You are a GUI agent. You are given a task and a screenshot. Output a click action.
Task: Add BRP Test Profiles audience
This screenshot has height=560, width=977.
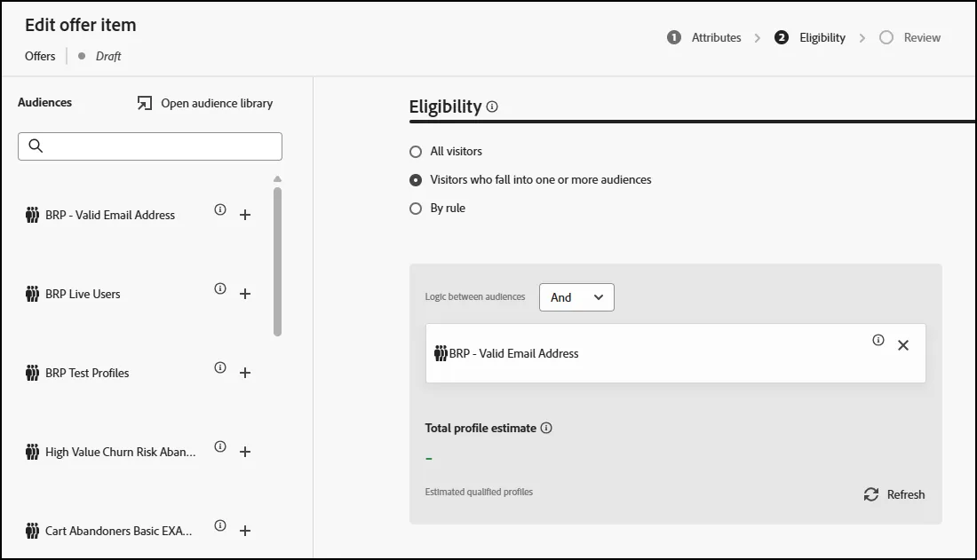click(245, 373)
